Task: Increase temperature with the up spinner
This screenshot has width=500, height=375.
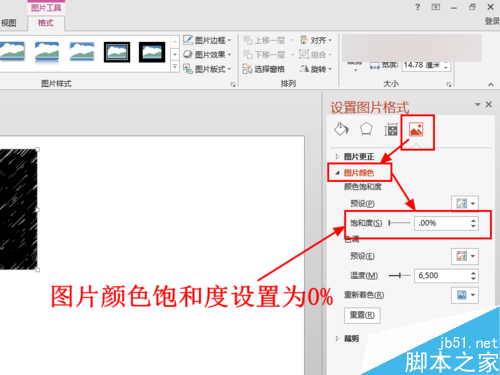Action: click(x=473, y=272)
